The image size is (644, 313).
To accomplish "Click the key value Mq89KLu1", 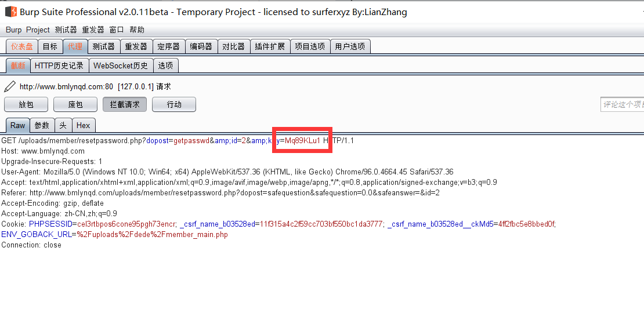I will (x=302, y=141).
